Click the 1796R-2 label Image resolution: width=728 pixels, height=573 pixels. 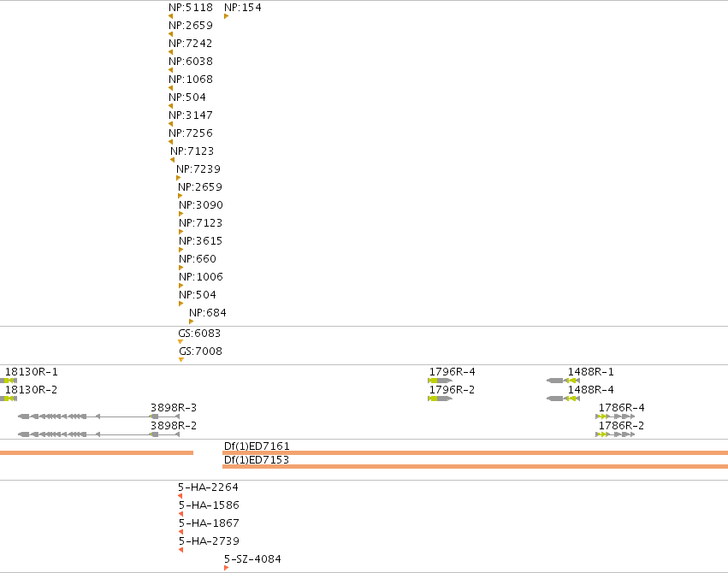[452, 390]
